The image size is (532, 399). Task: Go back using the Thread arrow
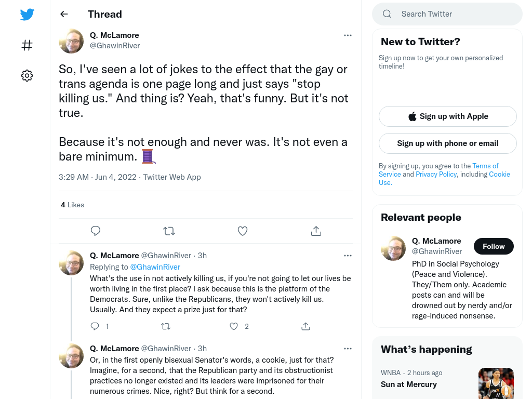coord(64,14)
